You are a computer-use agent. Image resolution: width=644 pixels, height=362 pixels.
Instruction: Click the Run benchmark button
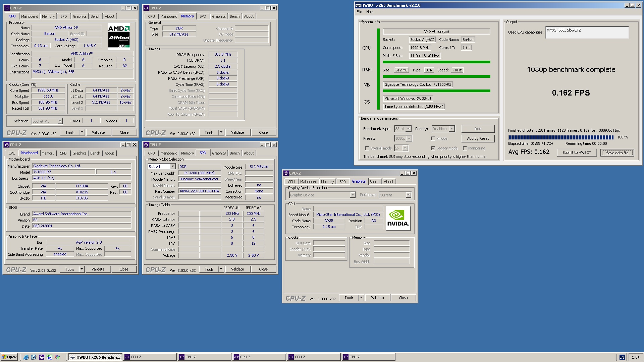pos(478,129)
